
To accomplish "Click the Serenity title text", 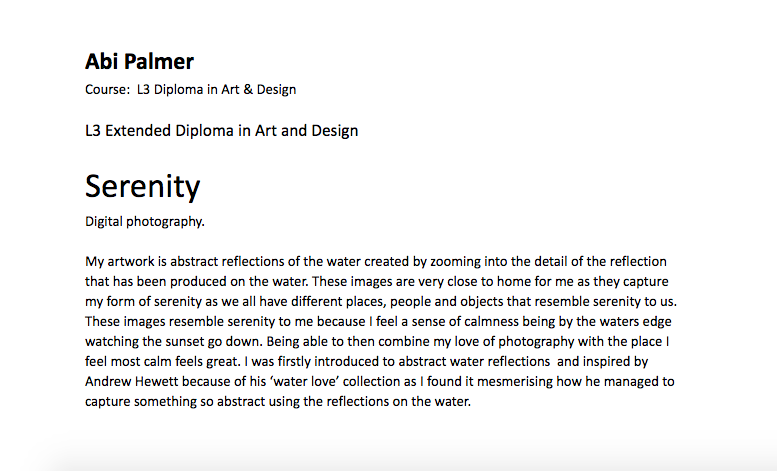I will click(x=143, y=186).
